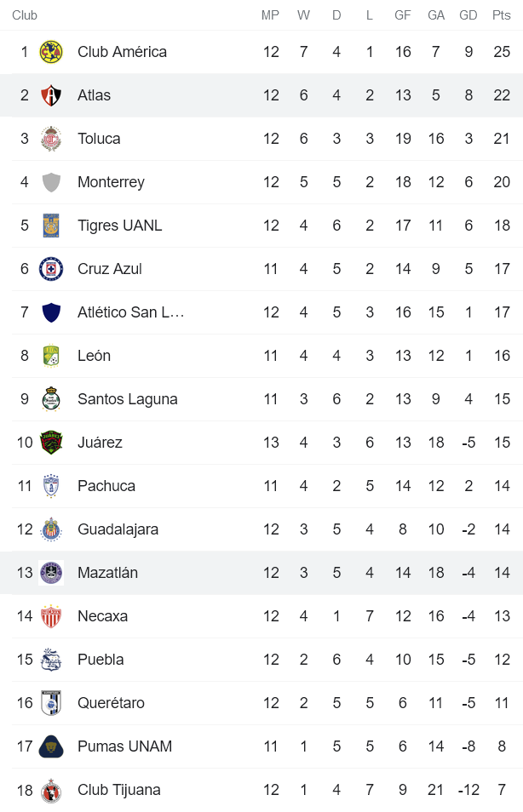This screenshot has height=812, width=523.
Task: Sort standings by GD column header
Action: click(x=468, y=14)
